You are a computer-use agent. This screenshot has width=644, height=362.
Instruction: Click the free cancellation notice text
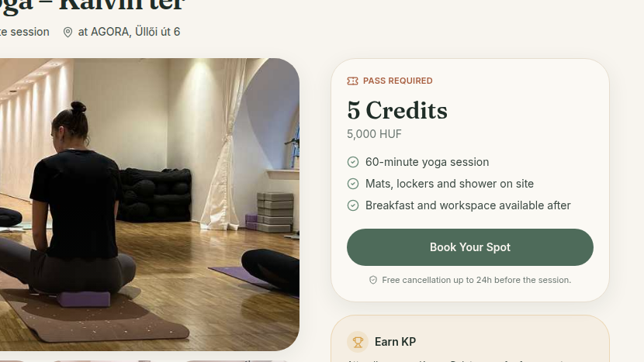[x=476, y=280]
